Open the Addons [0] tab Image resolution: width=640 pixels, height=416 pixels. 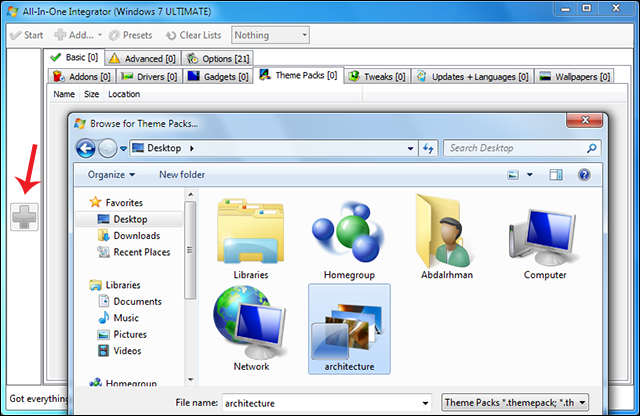82,77
